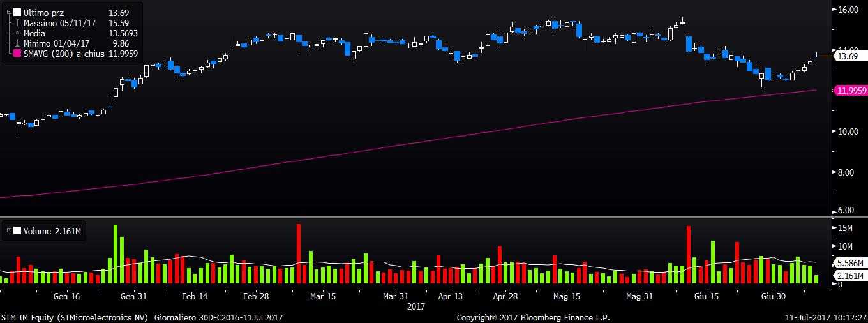Click the Copyright 2017 Bloomberg Finance L.P. text

tap(534, 317)
